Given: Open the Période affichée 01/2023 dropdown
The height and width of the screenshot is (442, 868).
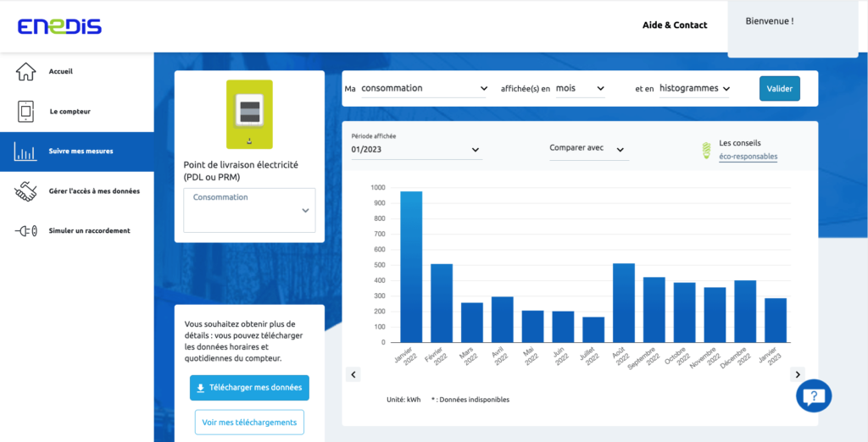Looking at the screenshot, I should (416, 150).
